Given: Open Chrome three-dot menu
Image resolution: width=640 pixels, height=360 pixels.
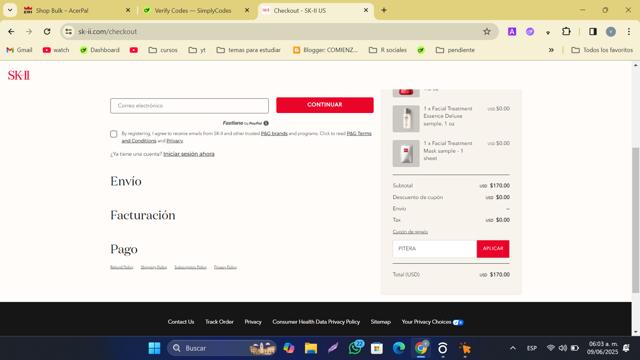Looking at the screenshot, I should pos(629,31).
